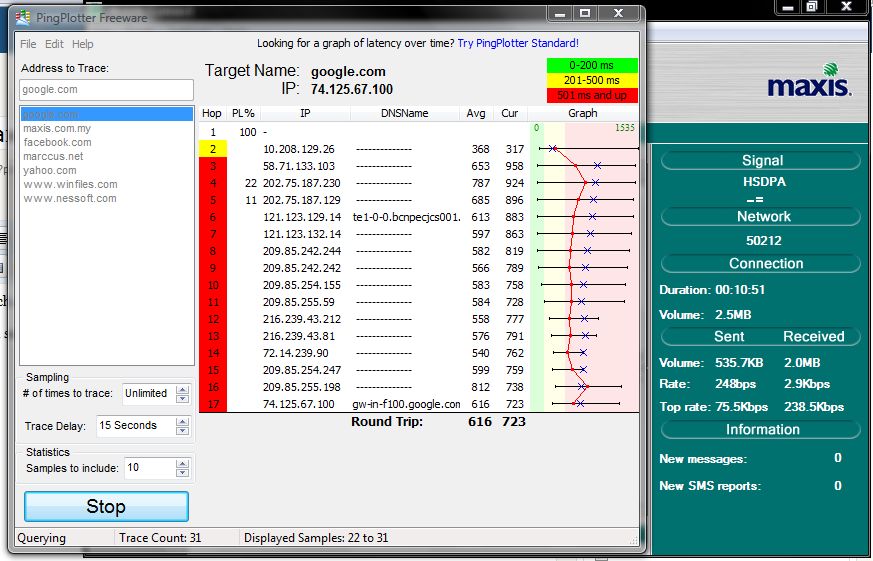Click the Duration value in Maxis window

click(x=740, y=289)
